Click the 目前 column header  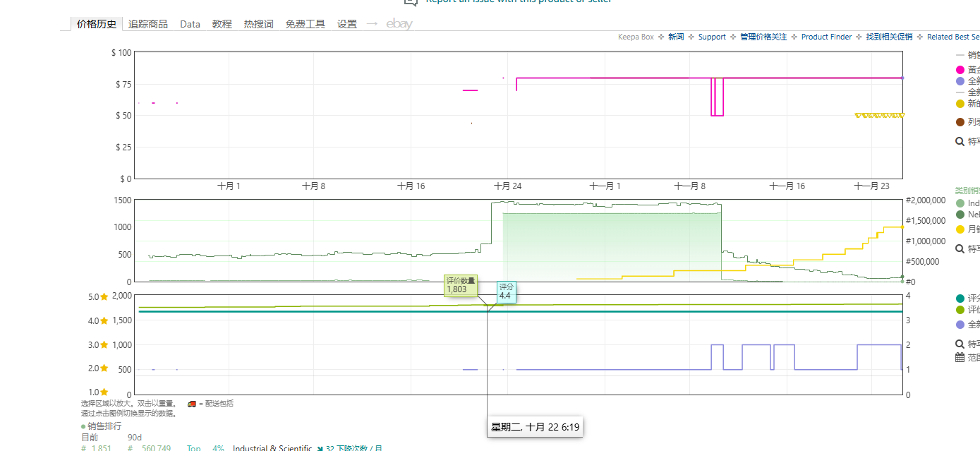tap(90, 438)
